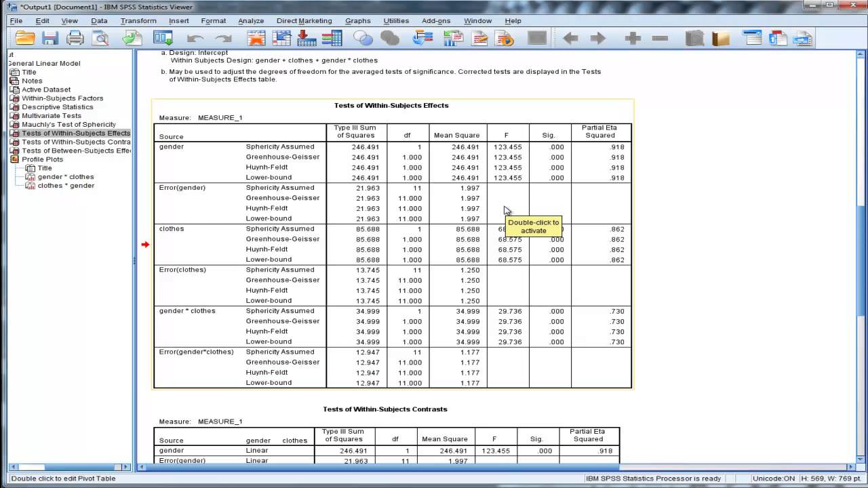Open the Format menu
This screenshot has height=488, width=868.
pyautogui.click(x=213, y=21)
